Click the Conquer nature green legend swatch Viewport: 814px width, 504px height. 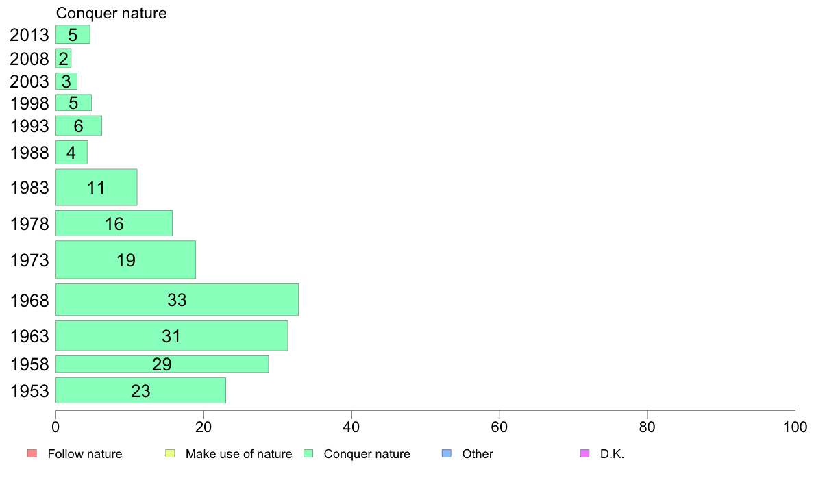pyautogui.click(x=308, y=453)
